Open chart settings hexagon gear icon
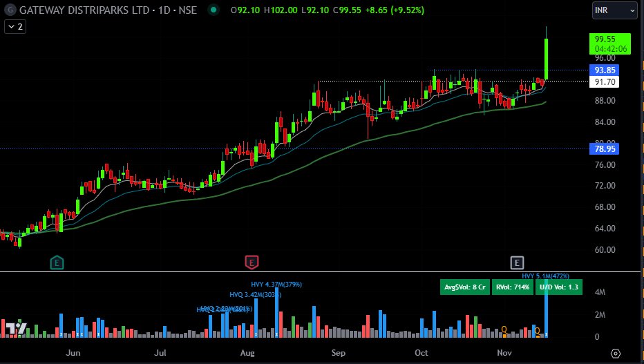The width and height of the screenshot is (644, 364). (x=615, y=354)
